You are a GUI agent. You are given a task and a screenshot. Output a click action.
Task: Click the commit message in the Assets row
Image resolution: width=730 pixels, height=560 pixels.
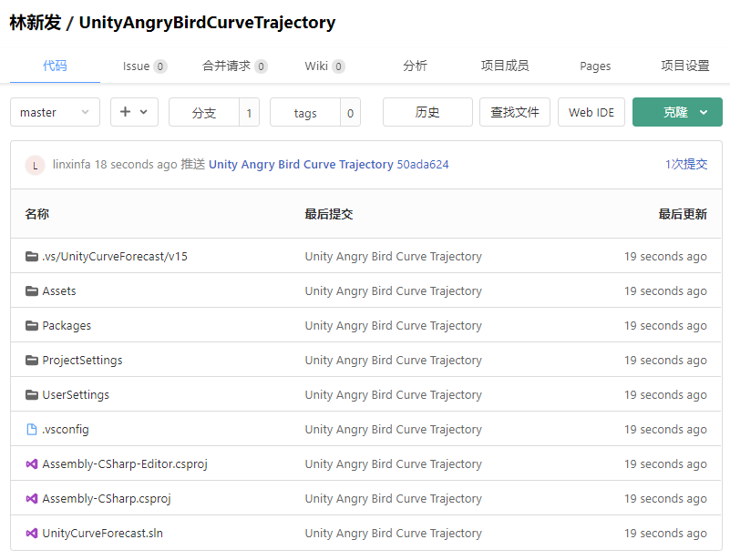click(394, 291)
